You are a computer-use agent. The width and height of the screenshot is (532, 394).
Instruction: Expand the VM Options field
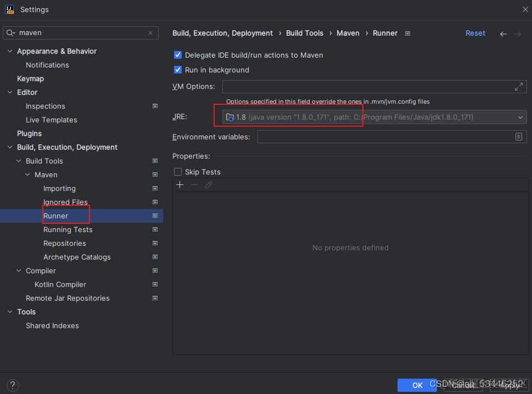pyautogui.click(x=519, y=87)
